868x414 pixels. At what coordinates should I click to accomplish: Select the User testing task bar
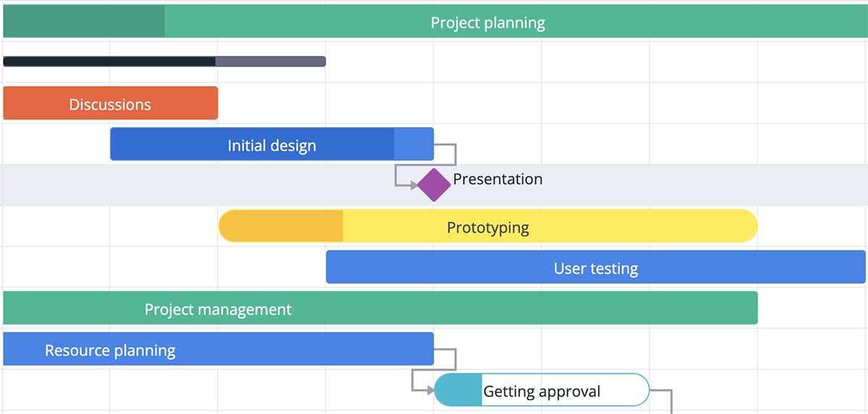click(595, 267)
